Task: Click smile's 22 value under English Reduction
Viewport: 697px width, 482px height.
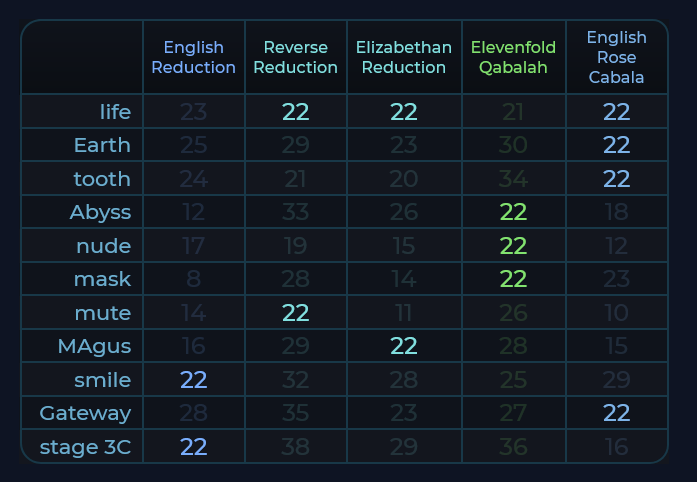Action: click(193, 380)
